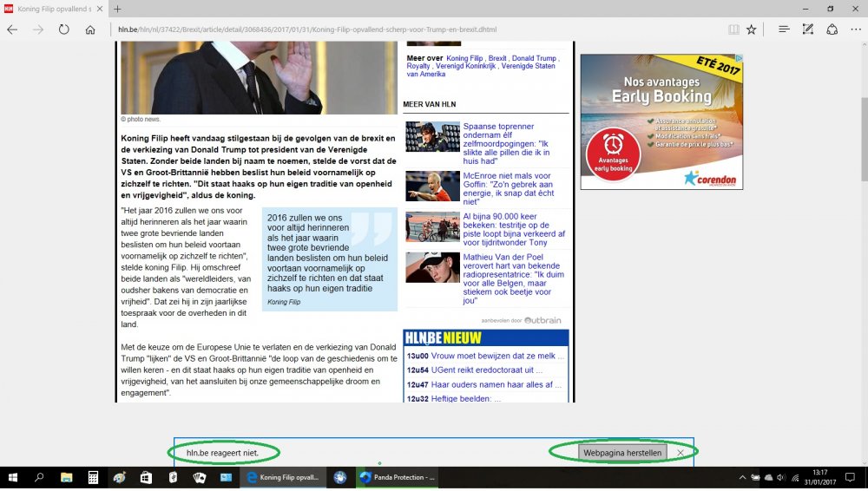The image size is (868, 491).
Task: Open the Mathieu Van der Poel article
Action: pos(513,278)
